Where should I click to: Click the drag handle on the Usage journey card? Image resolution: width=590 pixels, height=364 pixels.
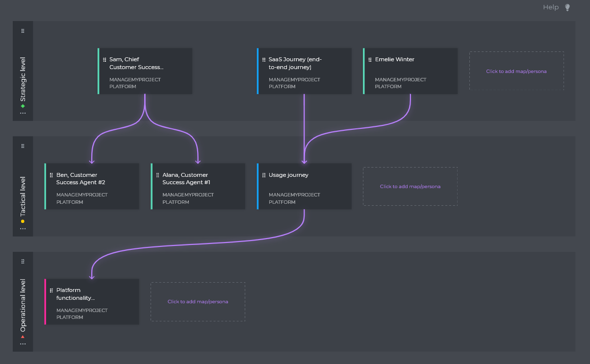263,175
